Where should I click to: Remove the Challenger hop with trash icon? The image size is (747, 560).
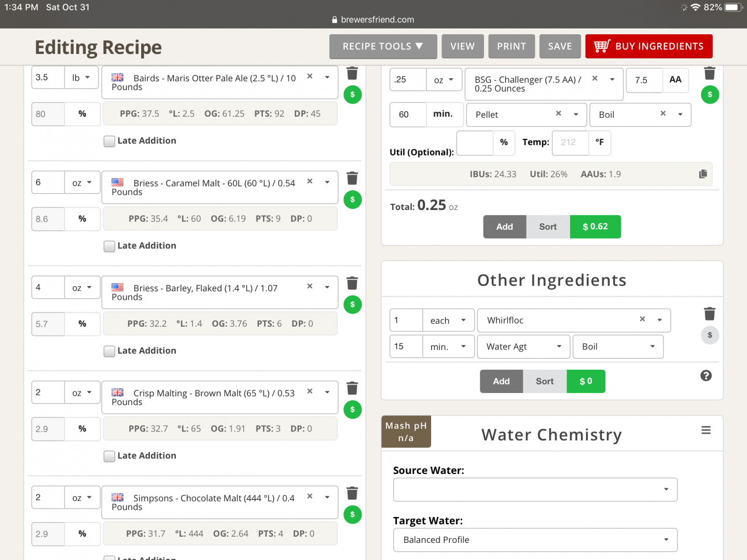(709, 73)
